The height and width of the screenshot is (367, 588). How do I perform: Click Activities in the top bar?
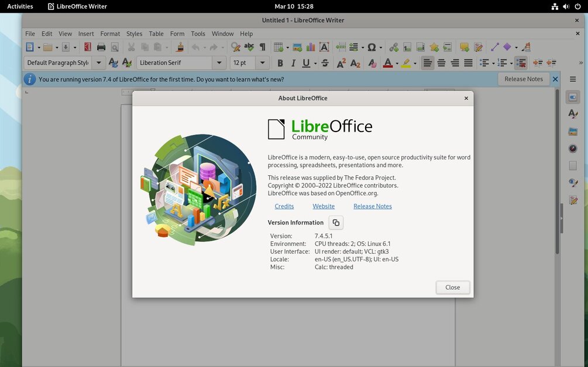click(x=20, y=6)
